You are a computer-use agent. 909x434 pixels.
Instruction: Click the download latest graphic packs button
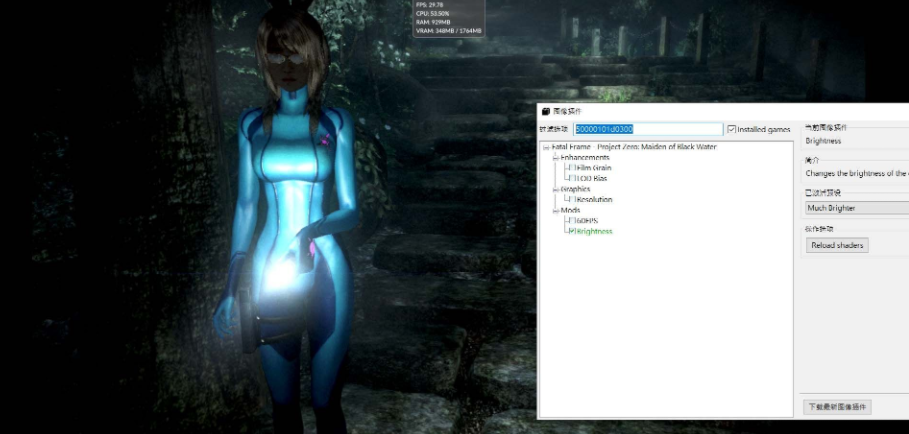[x=837, y=407]
